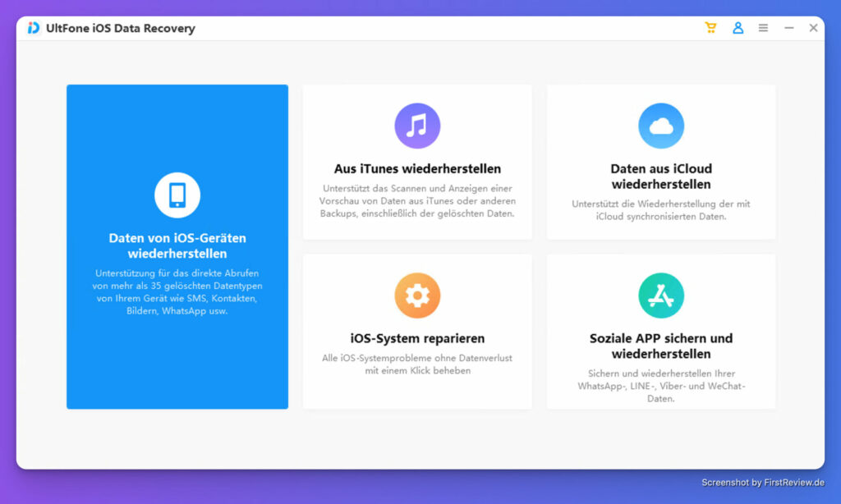Image resolution: width=841 pixels, height=504 pixels.
Task: Click the green App Store icon
Action: 661,296
